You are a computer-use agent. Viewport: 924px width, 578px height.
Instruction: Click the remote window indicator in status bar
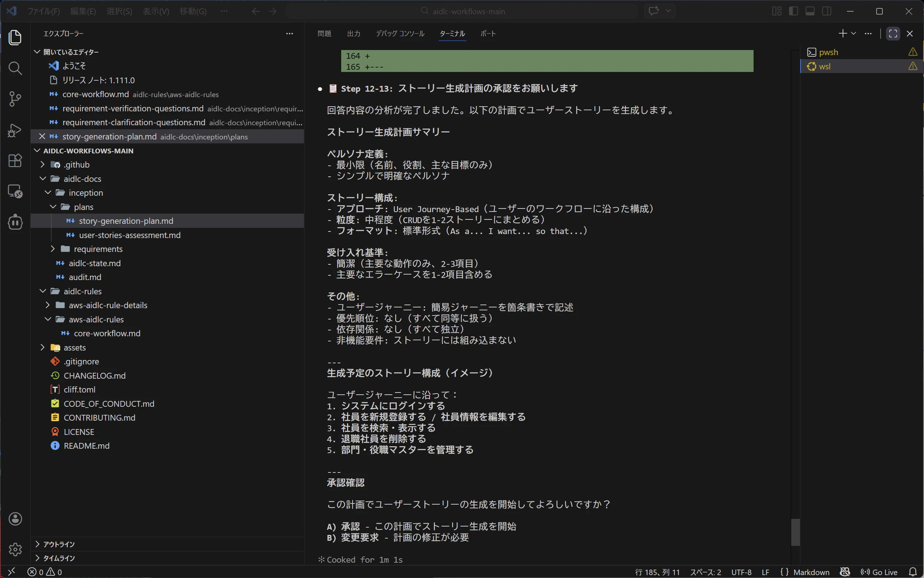tap(11, 572)
